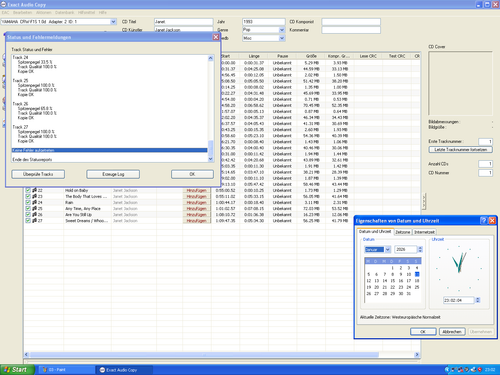Viewport: 500px width, 375px height.
Task: Click Hinzufügen button for track 27
Action: (x=197, y=221)
